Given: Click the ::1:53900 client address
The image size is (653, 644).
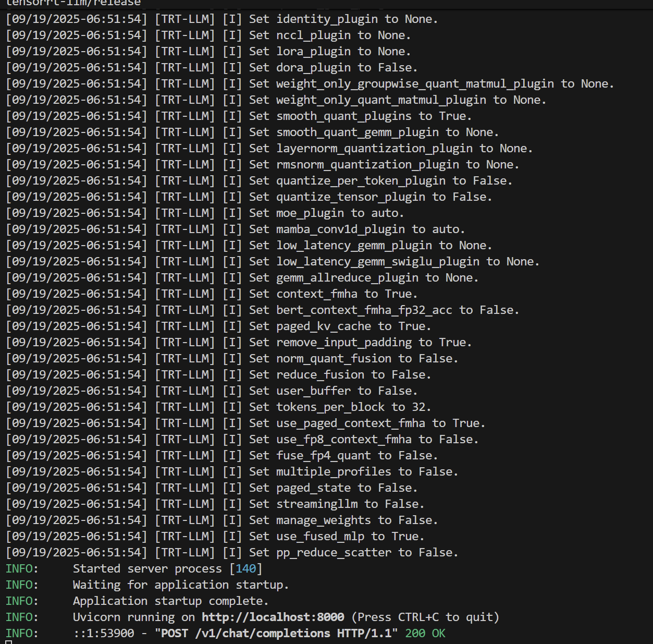Looking at the screenshot, I should click(x=104, y=634).
